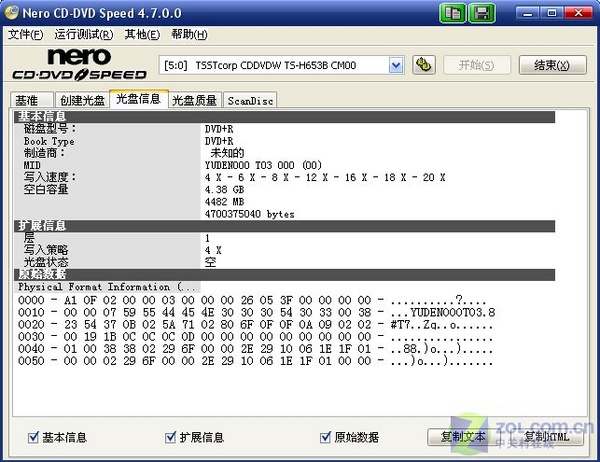
Task: Open the 其他(E) menu
Action: pyautogui.click(x=142, y=35)
